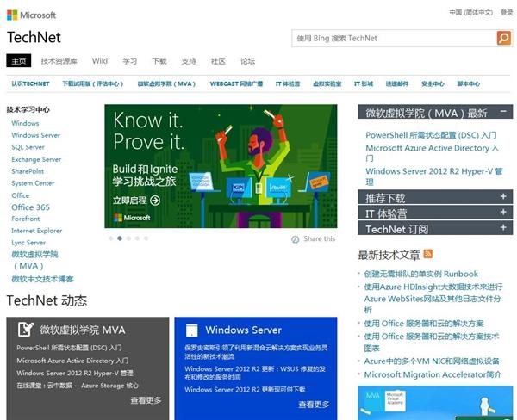Screen dimensions: 517x420
Task: Click the Share this icon
Action: coord(295,239)
